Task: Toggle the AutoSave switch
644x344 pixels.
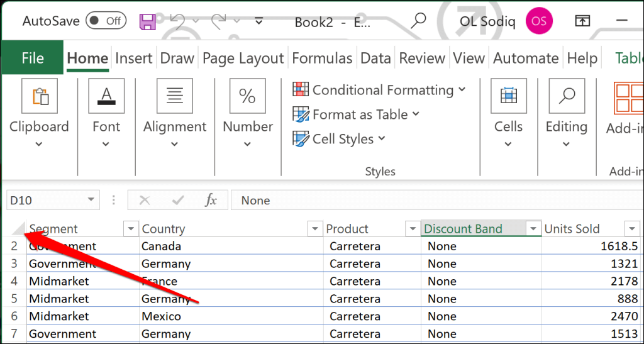Action: click(105, 21)
